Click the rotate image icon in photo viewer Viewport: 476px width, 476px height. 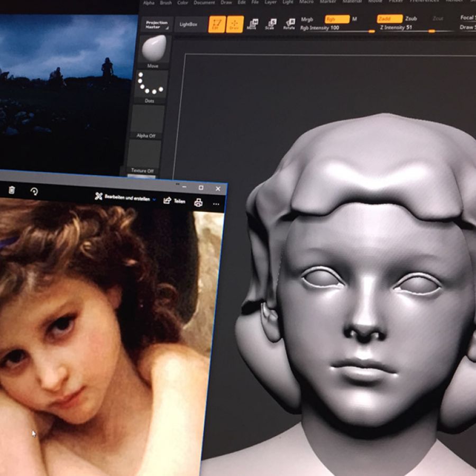(x=34, y=191)
